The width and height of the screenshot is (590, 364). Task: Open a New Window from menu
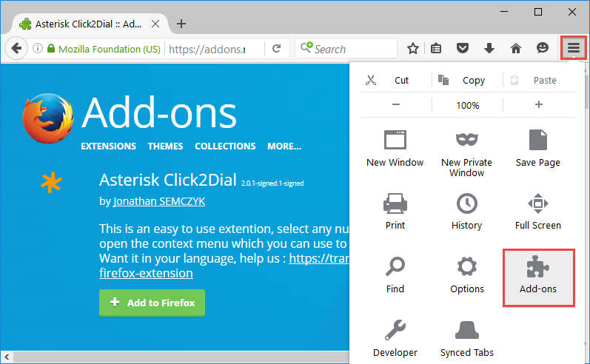tap(395, 148)
